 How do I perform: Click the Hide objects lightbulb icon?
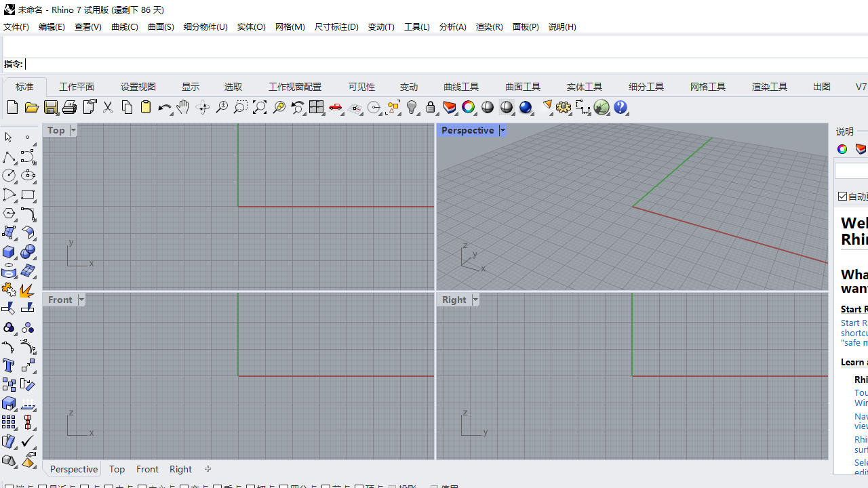click(412, 107)
